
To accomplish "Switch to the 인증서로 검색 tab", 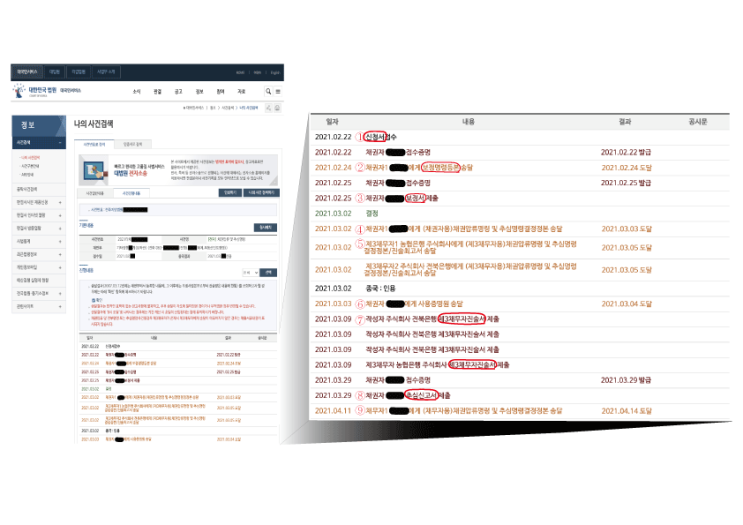I will pos(133,144).
